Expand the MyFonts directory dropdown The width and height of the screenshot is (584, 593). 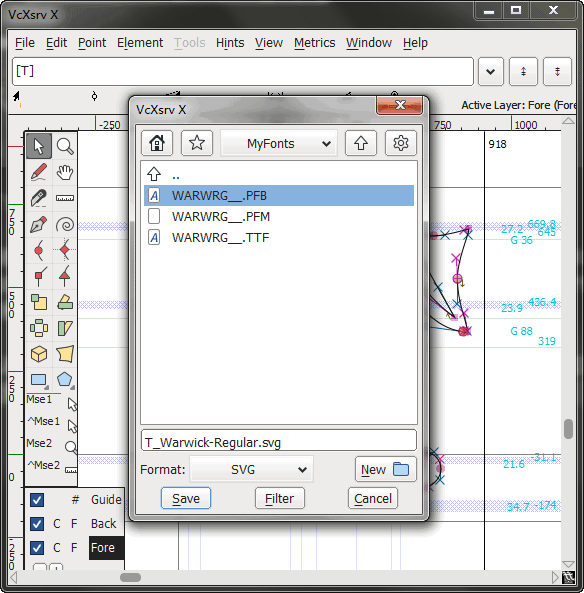279,143
